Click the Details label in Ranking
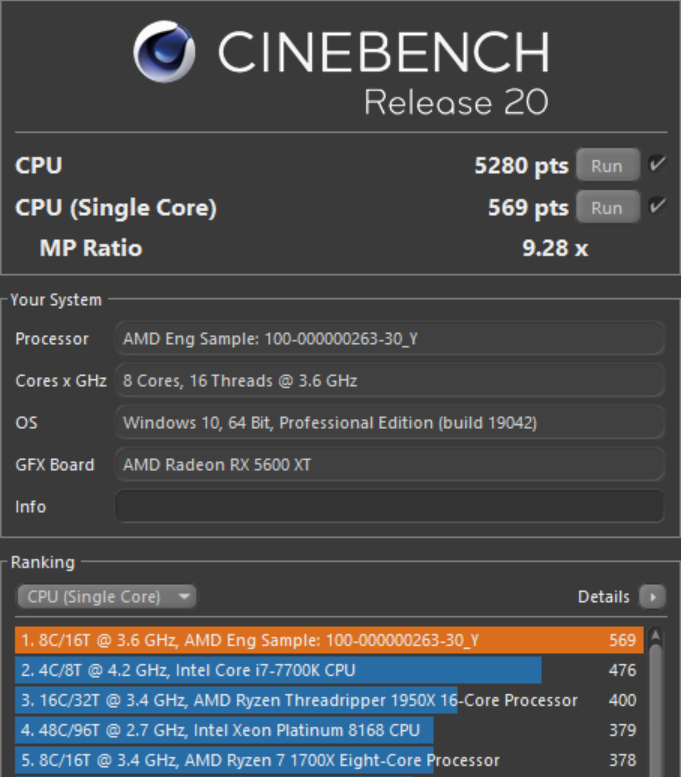681x777 pixels. point(603,597)
